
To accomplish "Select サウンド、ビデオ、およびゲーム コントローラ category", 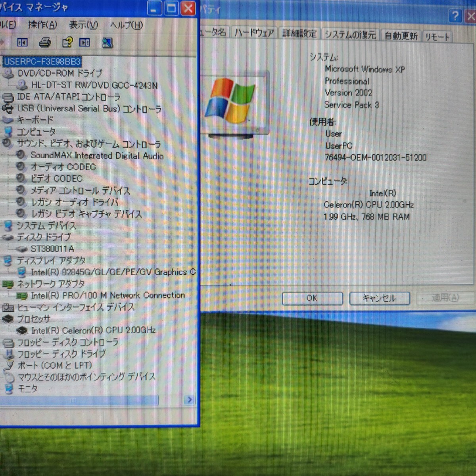I will [x=88, y=144].
